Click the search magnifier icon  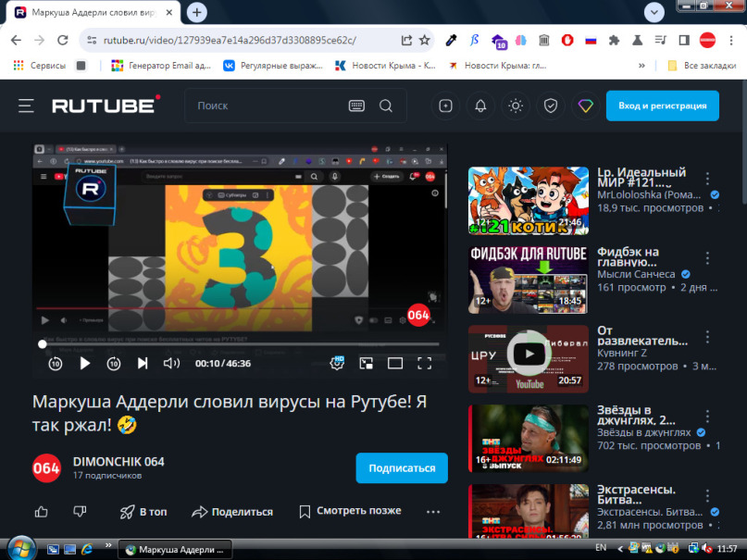pos(386,106)
